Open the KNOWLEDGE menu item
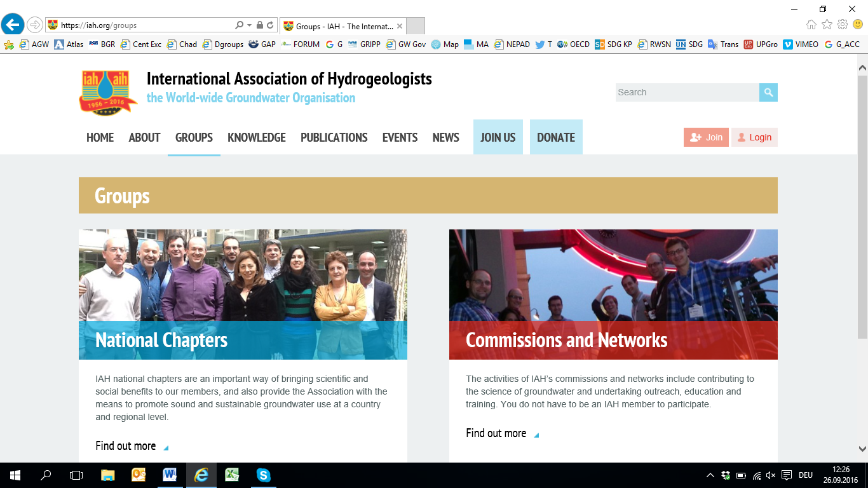 (x=257, y=137)
